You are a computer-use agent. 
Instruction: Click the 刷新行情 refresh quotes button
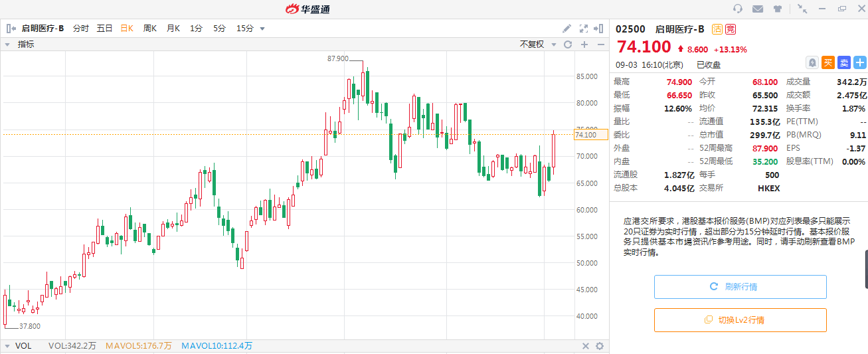tap(740, 287)
